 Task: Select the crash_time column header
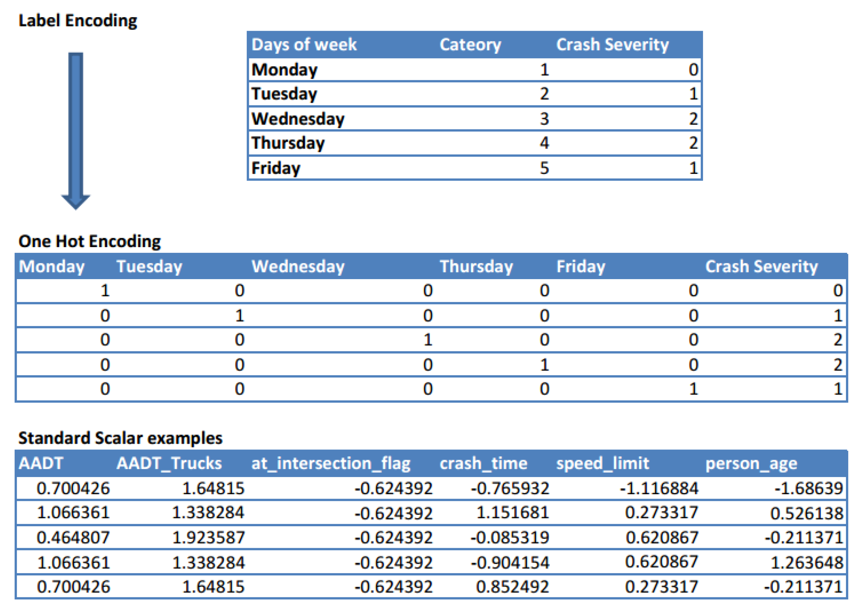[x=483, y=463]
